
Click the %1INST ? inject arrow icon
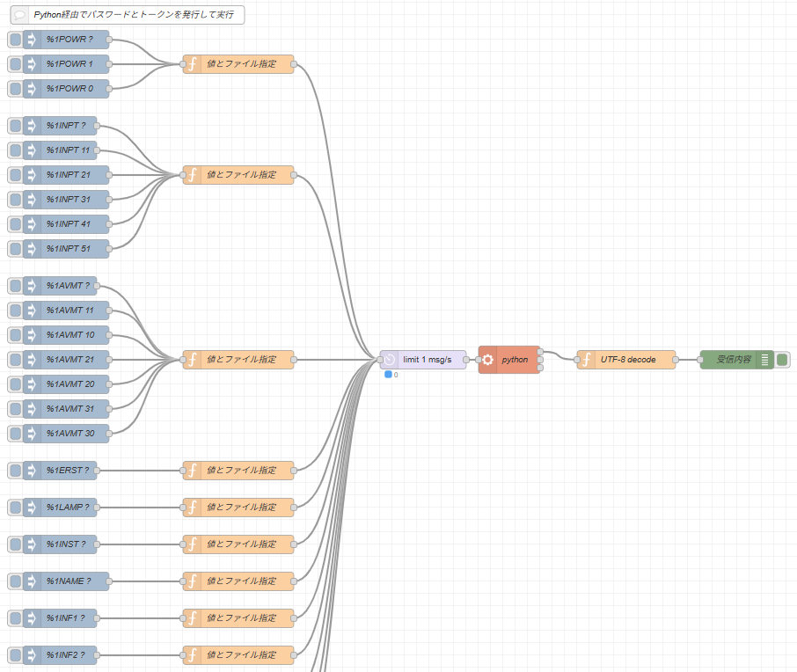[x=32, y=544]
